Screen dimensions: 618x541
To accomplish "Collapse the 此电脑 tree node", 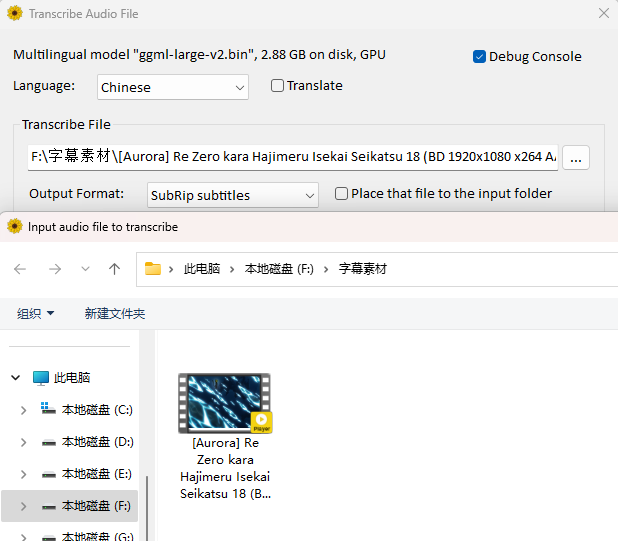I will (15, 377).
